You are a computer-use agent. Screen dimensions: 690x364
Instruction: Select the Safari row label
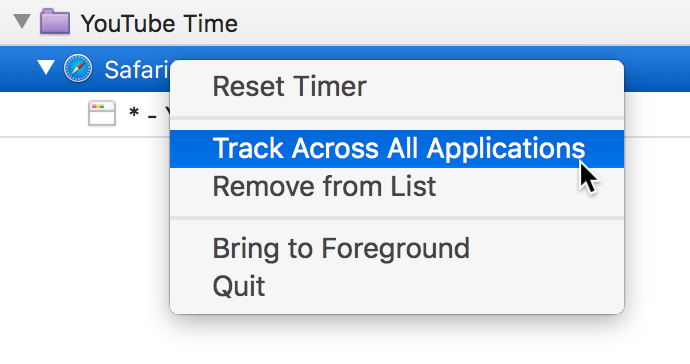tap(137, 70)
